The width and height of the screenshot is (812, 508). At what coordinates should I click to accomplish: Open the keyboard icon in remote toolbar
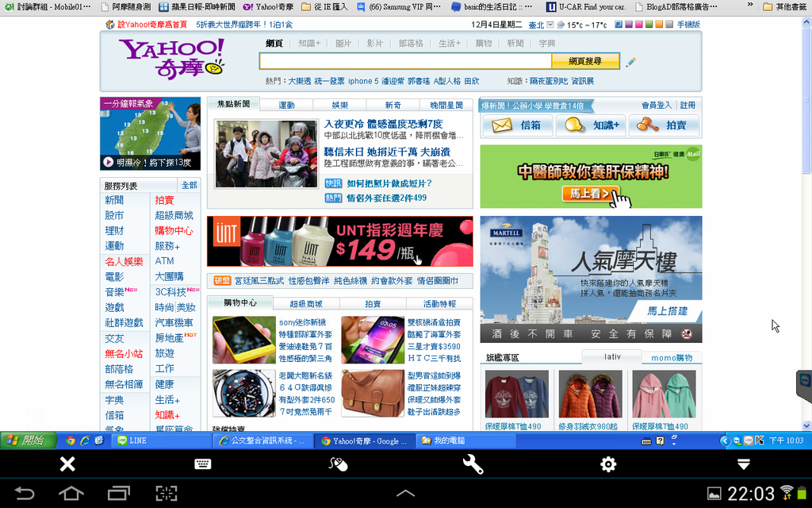pyautogui.click(x=202, y=464)
